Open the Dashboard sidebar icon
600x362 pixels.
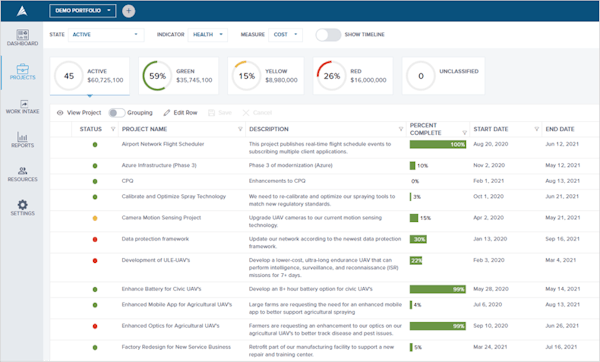pyautogui.click(x=22, y=35)
